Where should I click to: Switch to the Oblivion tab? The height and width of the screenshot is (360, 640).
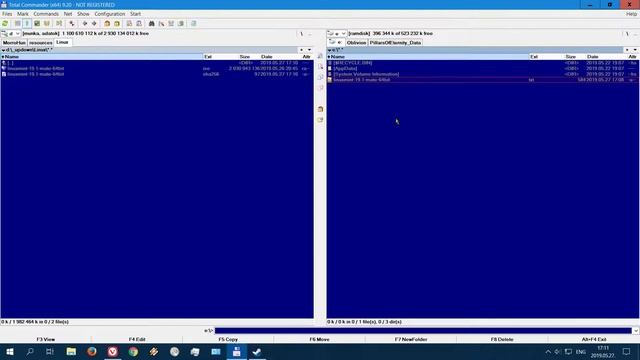pyautogui.click(x=356, y=43)
